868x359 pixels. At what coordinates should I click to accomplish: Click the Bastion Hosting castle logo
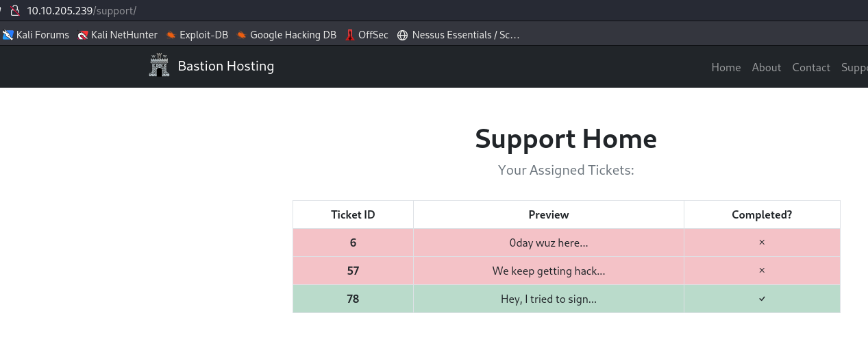[x=159, y=66]
